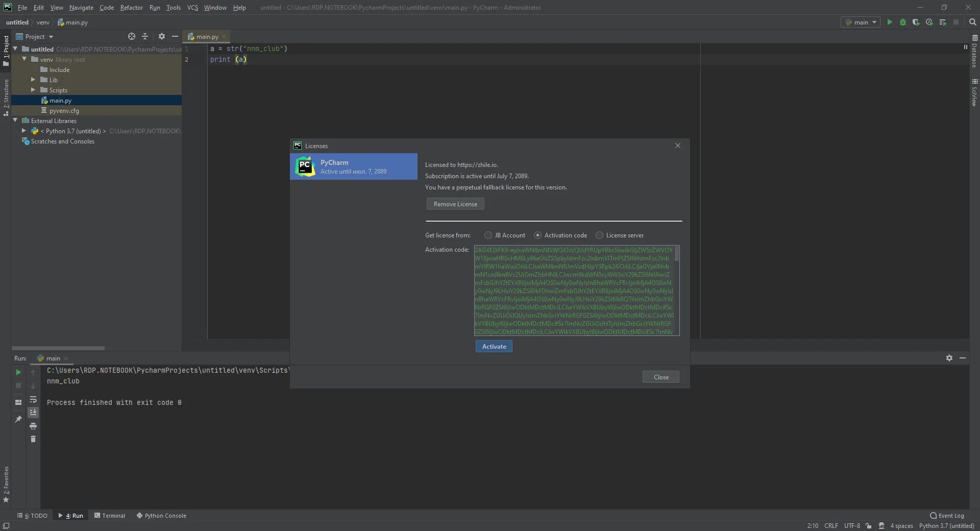The width and height of the screenshot is (980, 531).
Task: Open Project panel settings gear
Action: 161,36
